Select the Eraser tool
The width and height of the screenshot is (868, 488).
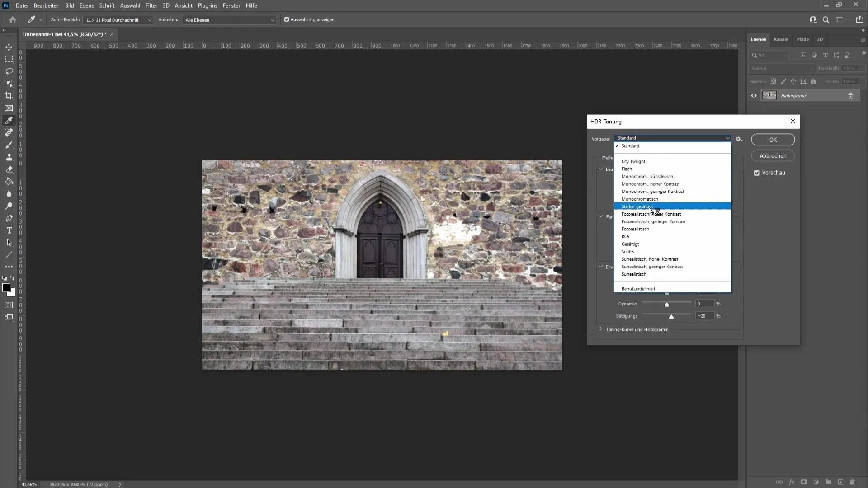tap(9, 169)
